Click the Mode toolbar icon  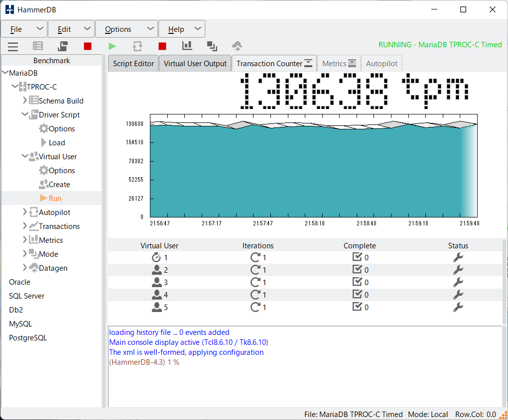[212, 46]
